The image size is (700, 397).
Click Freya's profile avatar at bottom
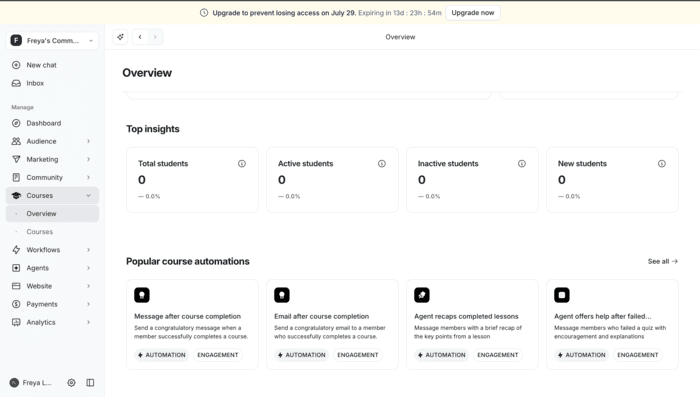click(x=14, y=383)
